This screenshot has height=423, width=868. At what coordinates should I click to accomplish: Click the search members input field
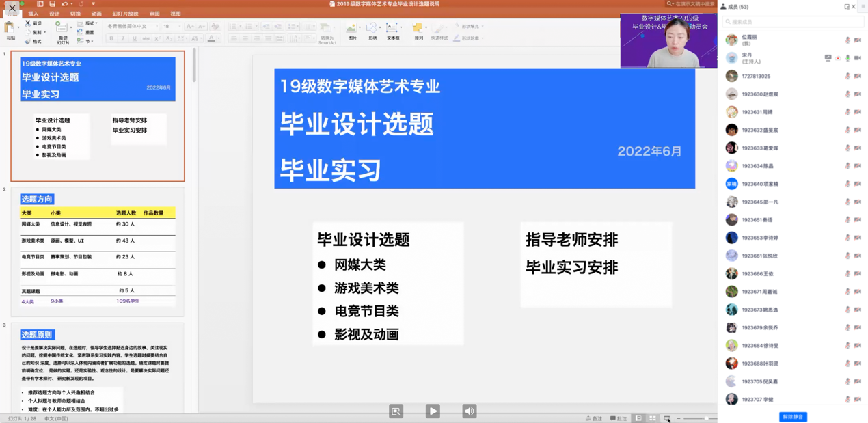(x=793, y=22)
